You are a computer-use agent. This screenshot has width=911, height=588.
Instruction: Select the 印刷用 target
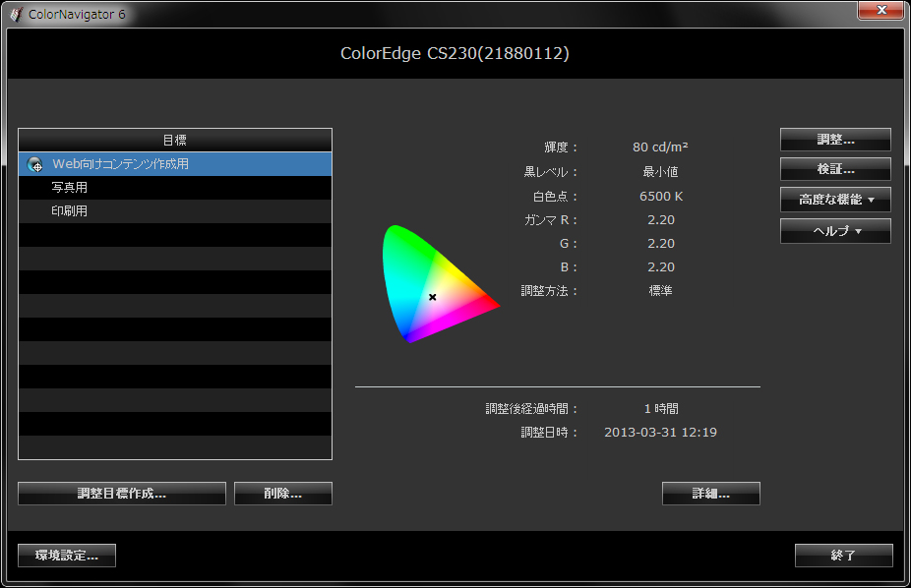click(175, 211)
